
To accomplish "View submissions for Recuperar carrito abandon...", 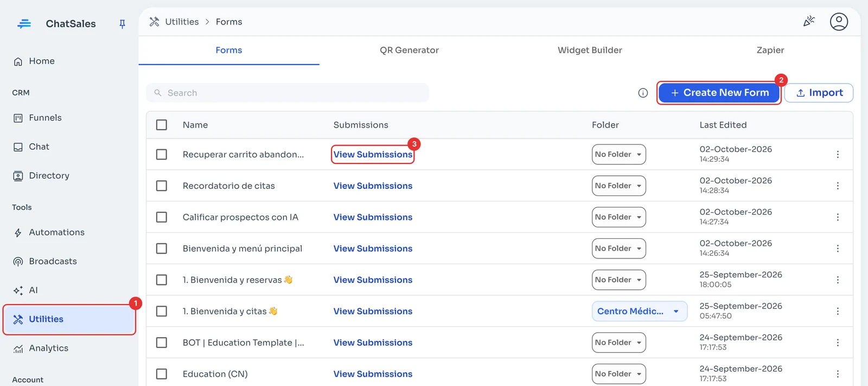I will point(373,154).
